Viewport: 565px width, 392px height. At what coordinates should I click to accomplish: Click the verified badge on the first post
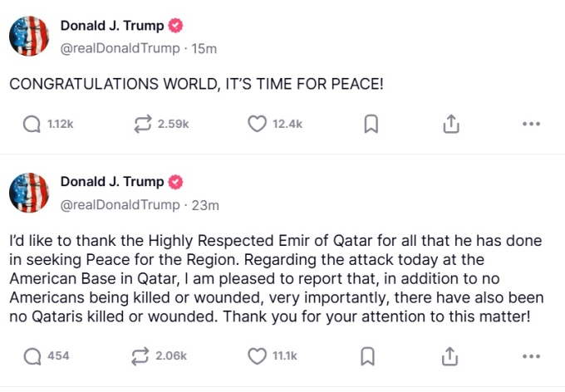[175, 26]
